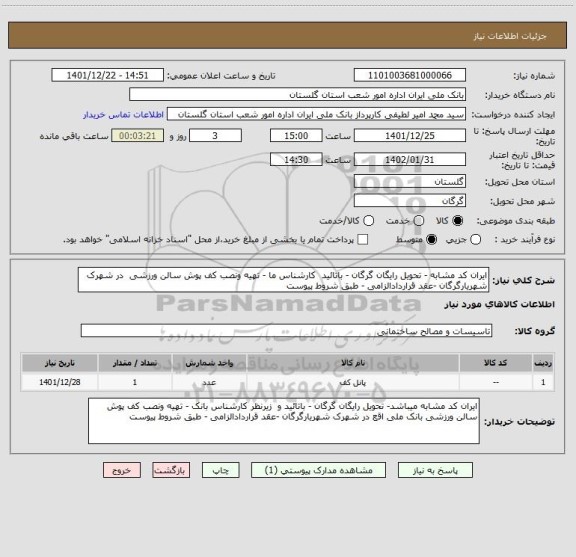Select the کالا radio button
Viewport: 576px width, 557px height.
pos(458,221)
